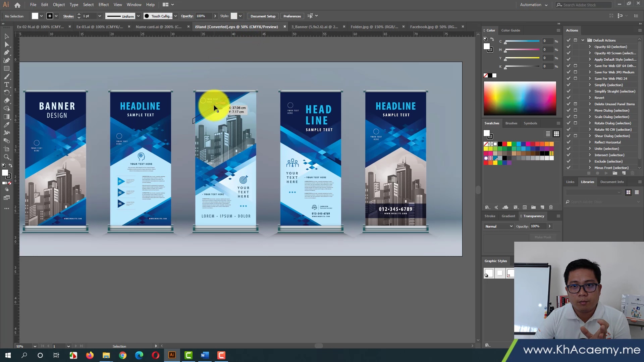Switch to the Brushes panel tab

[x=511, y=123]
